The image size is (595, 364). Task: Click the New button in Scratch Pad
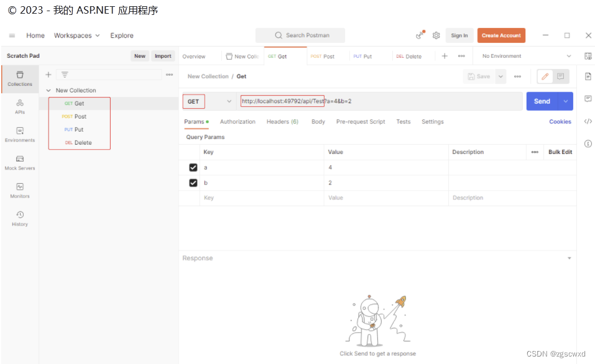click(140, 56)
